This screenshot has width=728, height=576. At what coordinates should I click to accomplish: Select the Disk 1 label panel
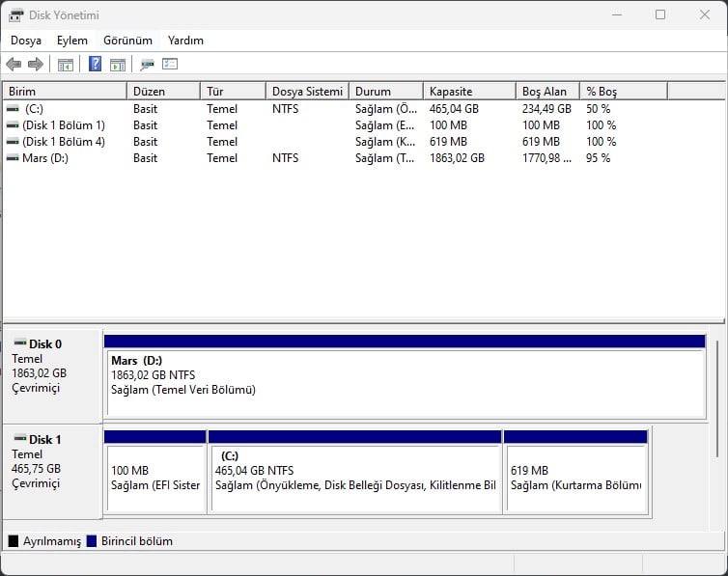(x=52, y=471)
